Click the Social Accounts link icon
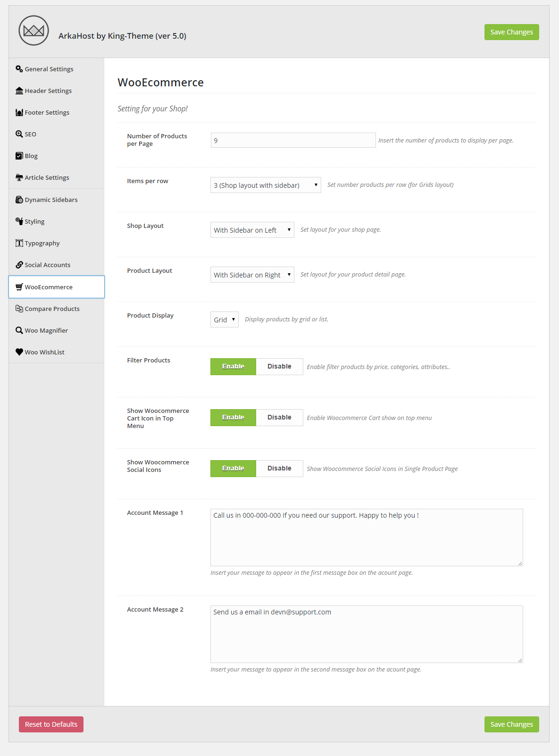 coord(19,265)
